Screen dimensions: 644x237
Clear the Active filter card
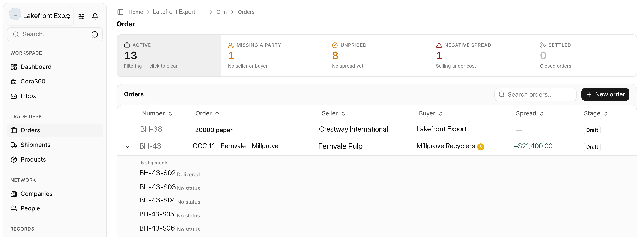point(169,56)
